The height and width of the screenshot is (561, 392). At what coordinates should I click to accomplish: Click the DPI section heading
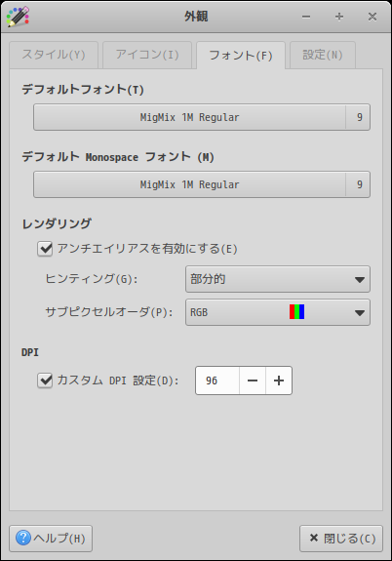point(30,352)
